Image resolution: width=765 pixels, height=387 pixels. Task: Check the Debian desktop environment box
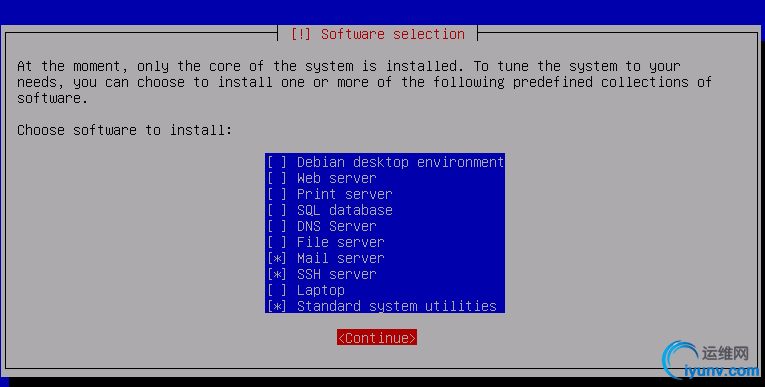(x=277, y=162)
